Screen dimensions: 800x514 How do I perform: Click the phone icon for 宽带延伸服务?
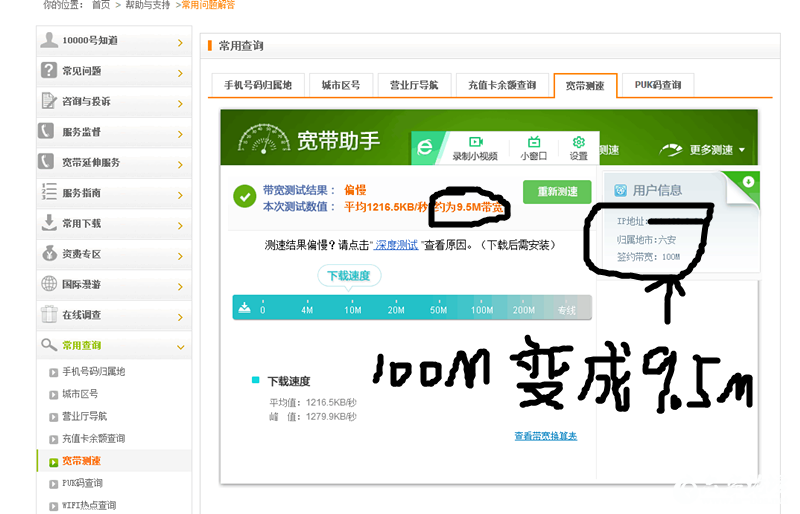point(46,161)
